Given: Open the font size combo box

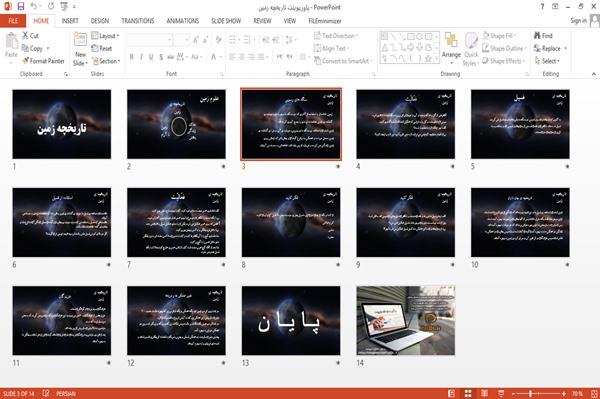Looking at the screenshot, I should click(181, 40).
